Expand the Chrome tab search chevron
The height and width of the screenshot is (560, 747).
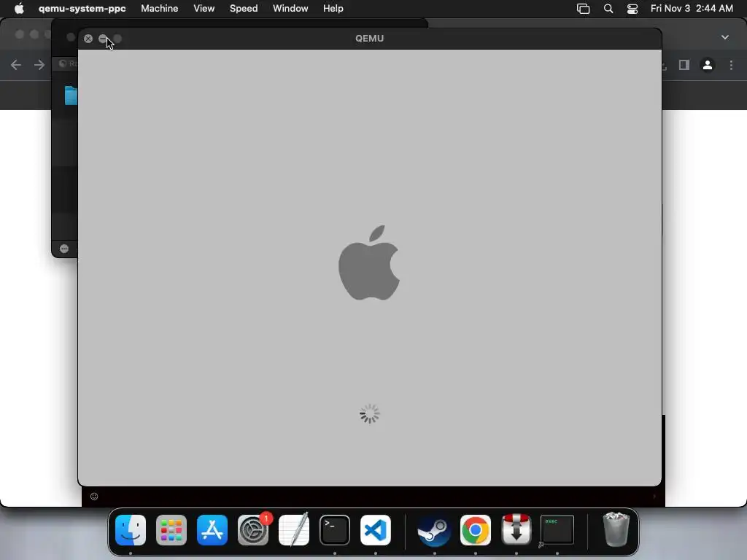pyautogui.click(x=724, y=37)
